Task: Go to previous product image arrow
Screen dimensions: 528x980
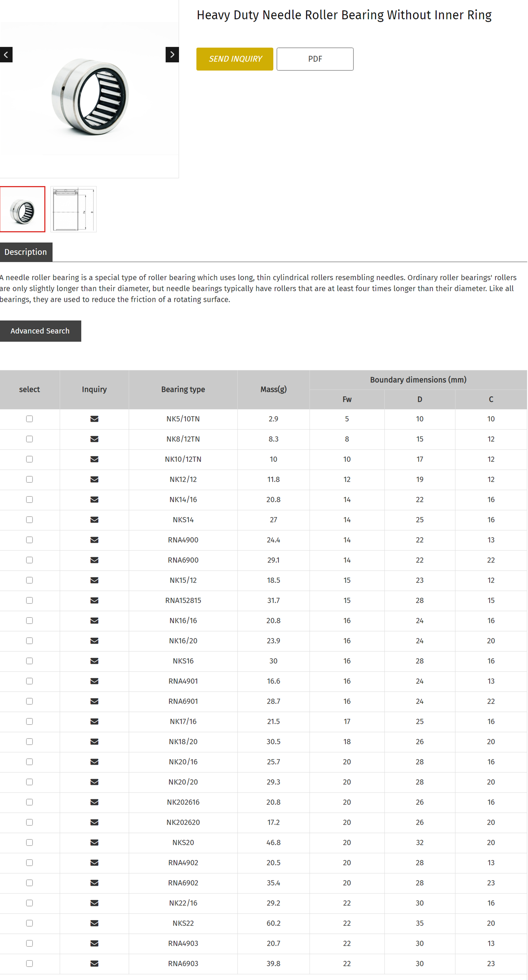Action: (x=6, y=54)
